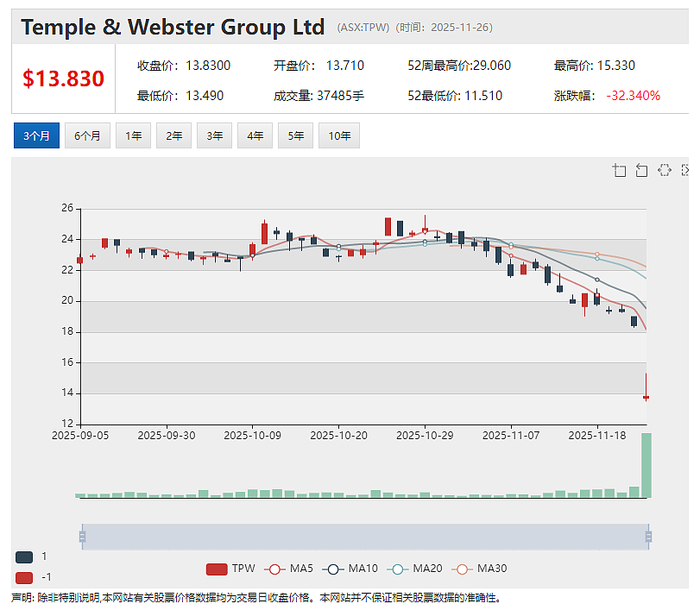Toggle the MA20 line in legend
Viewport: 700px width, 610px height.
414,569
